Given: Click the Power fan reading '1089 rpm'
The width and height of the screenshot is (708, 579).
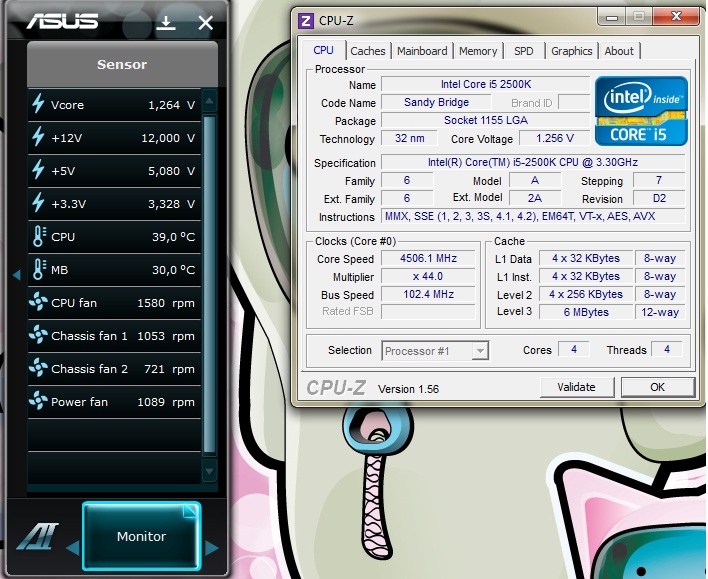Looking at the screenshot, I should pyautogui.click(x=166, y=402).
